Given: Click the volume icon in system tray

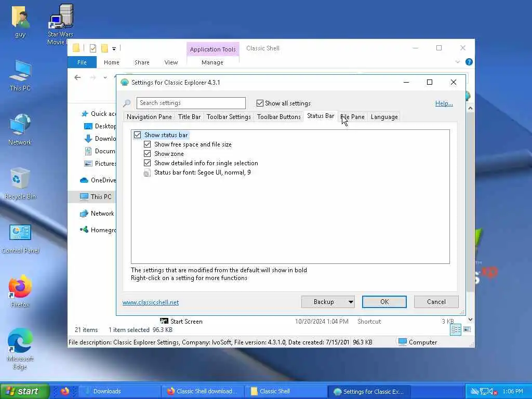Looking at the screenshot, I should (x=493, y=392).
